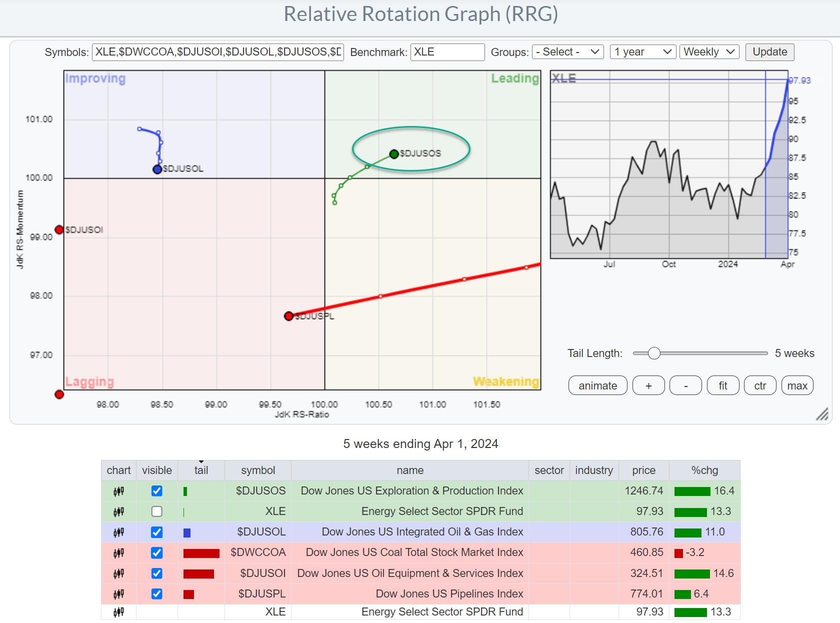Click the Tail Length slider handle
This screenshot has height=623, width=840.
point(653,353)
